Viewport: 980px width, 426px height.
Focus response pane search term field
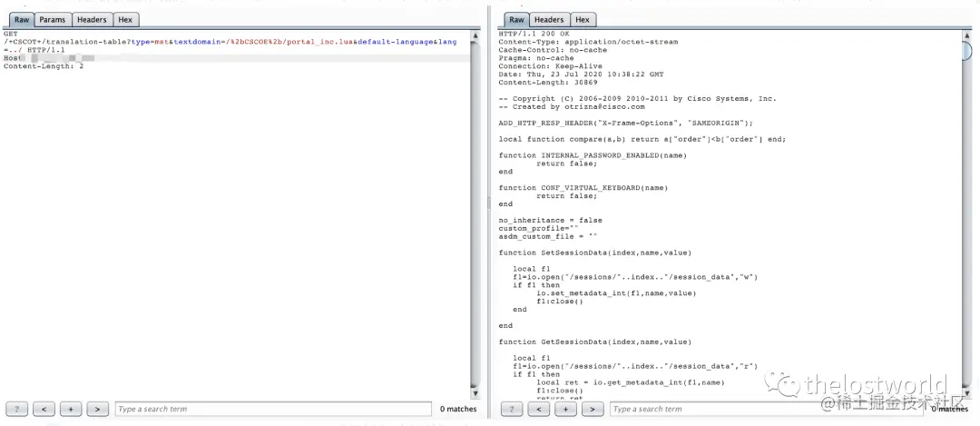(765, 409)
